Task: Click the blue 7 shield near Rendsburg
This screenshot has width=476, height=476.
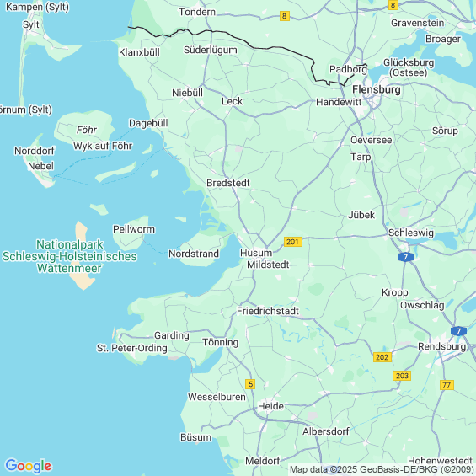Action: click(458, 331)
